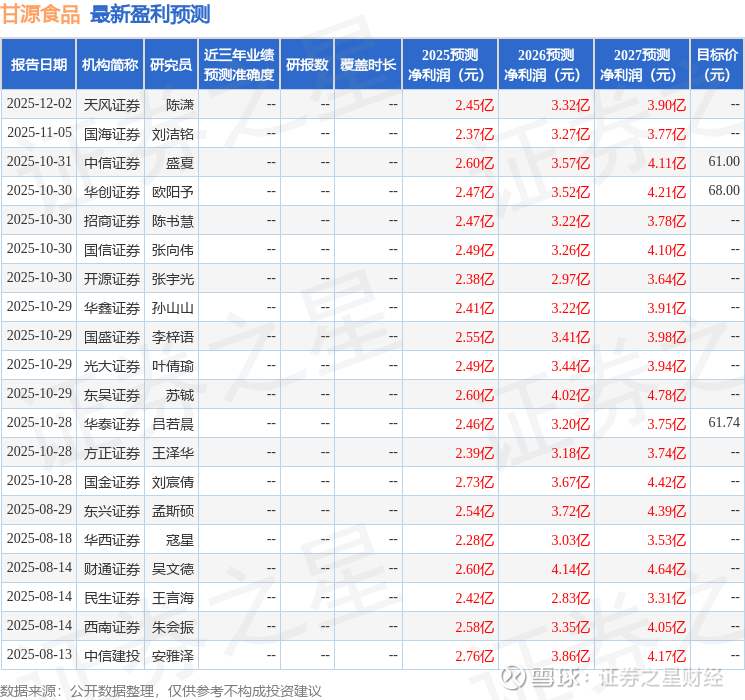
Task: Click the 国盛证券 institution cell
Action: click(112, 337)
